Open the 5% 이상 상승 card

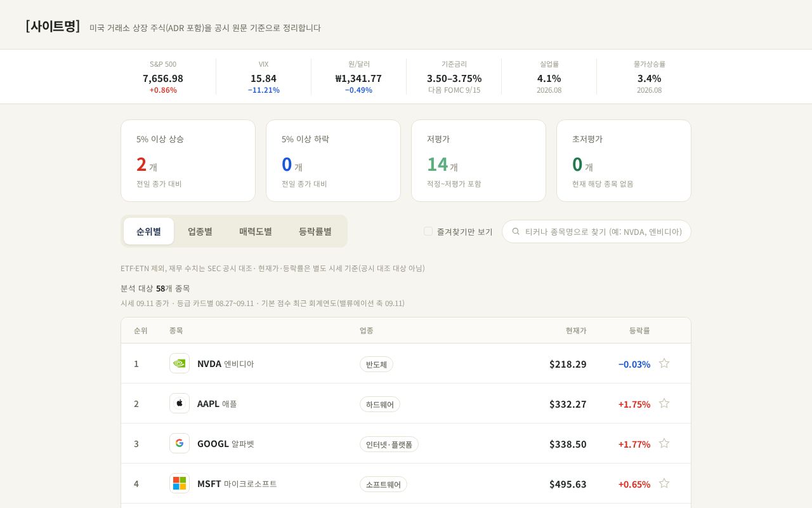pos(188,161)
